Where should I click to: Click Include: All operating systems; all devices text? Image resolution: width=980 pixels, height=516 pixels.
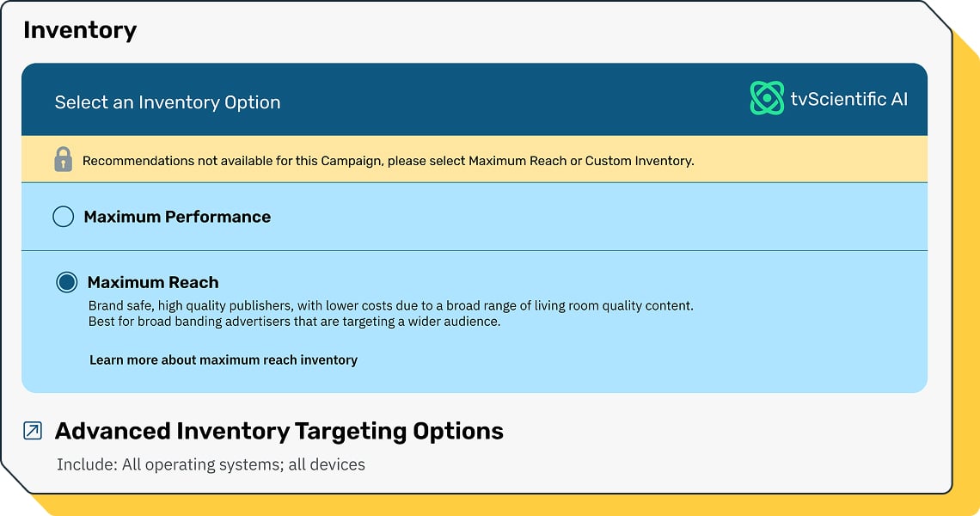tap(211, 464)
